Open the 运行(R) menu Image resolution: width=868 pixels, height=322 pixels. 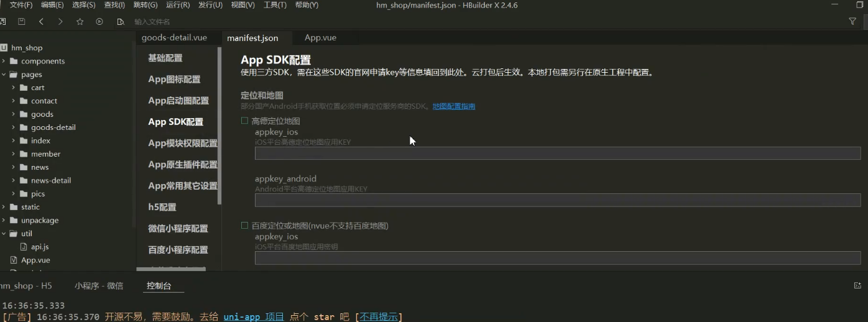click(x=178, y=5)
